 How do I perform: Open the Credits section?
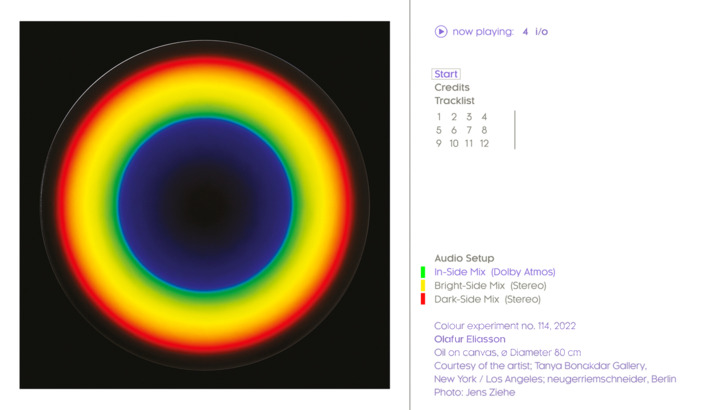pyautogui.click(x=452, y=87)
